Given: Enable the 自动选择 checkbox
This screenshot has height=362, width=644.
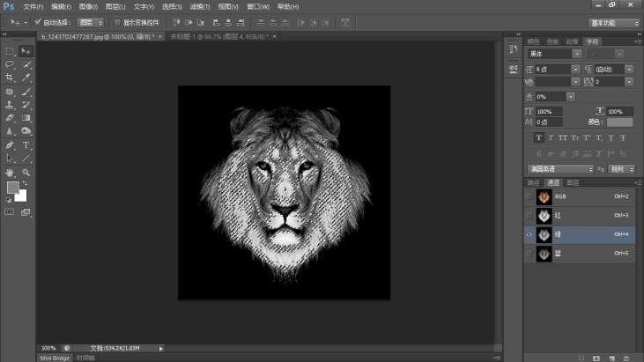Looking at the screenshot, I should (38, 22).
